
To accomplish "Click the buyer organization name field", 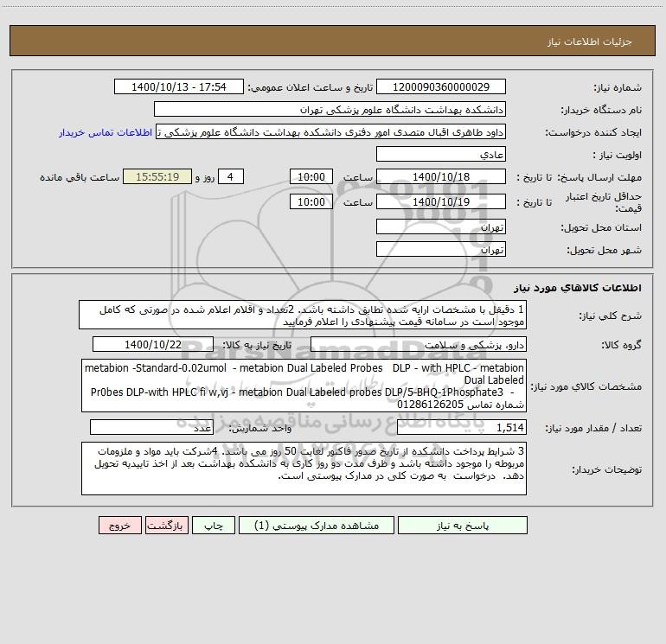I will click(330, 110).
